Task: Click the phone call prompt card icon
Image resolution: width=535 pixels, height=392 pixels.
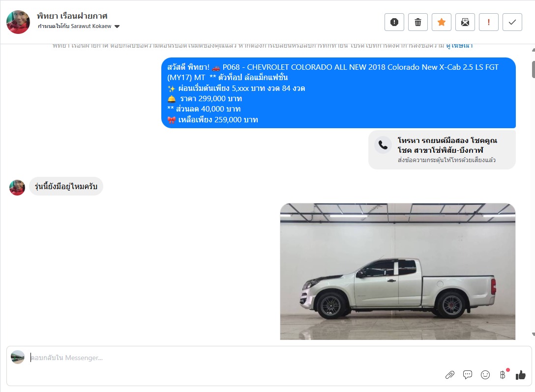Action: click(383, 145)
